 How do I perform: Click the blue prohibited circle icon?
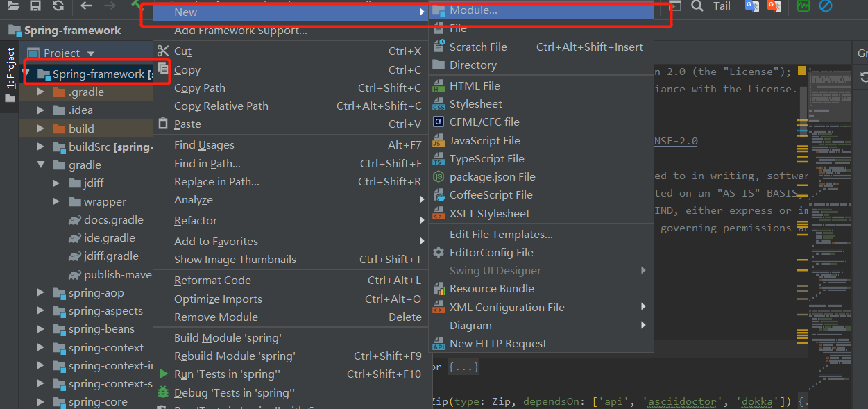[825, 6]
